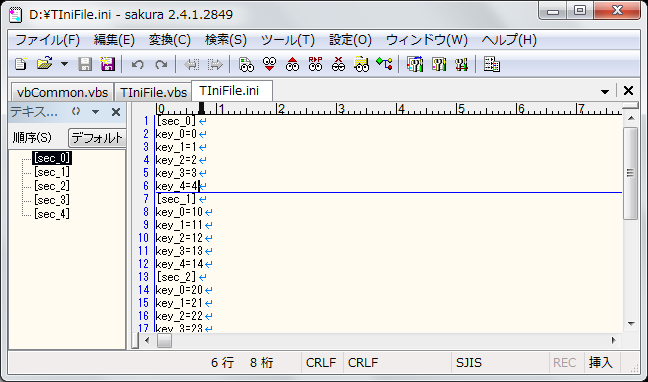Screen dimensions: 648x382
Task: Click the SJIS encoding in status bar
Action: coord(469,363)
